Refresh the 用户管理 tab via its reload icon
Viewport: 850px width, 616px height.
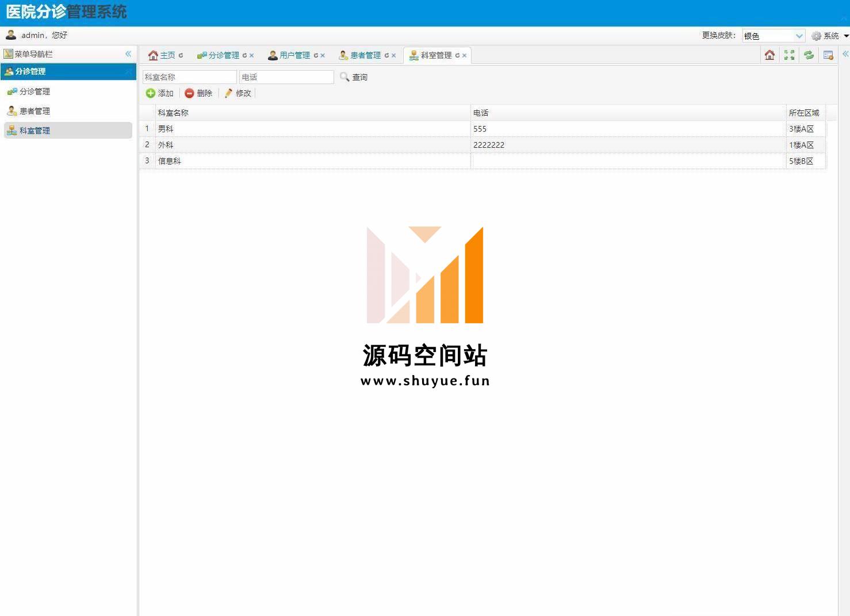pyautogui.click(x=316, y=55)
